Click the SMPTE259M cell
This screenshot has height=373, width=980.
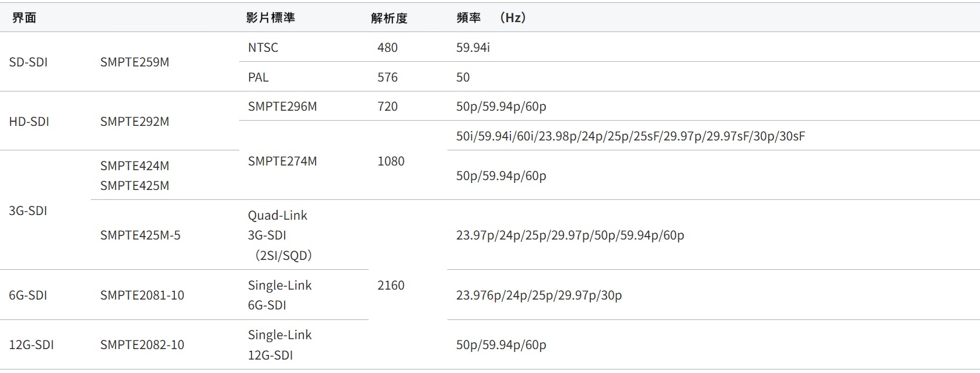[x=135, y=62]
